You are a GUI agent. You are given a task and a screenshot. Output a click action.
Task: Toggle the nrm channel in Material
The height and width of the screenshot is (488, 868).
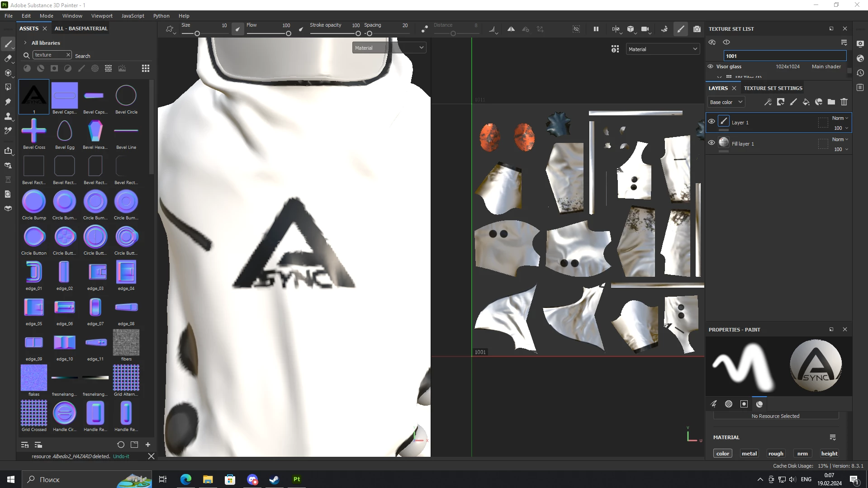tap(802, 454)
